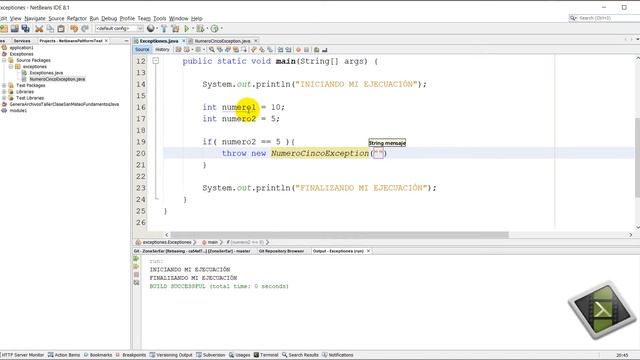The width and height of the screenshot is (640, 360).
Task: Click the Undo toolbar icon
Action: 74,29
